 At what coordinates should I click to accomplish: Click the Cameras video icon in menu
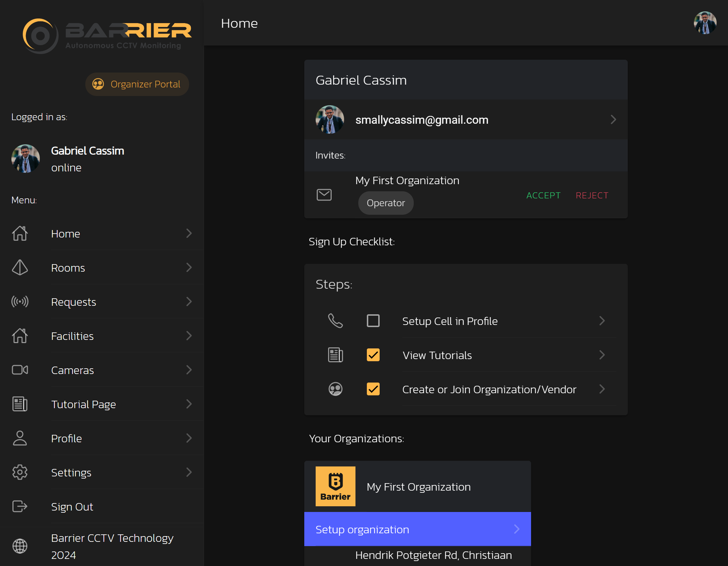(20, 370)
